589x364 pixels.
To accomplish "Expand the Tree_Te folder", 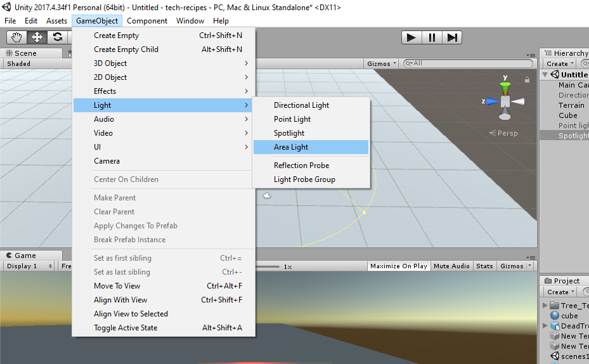I will click(545, 306).
